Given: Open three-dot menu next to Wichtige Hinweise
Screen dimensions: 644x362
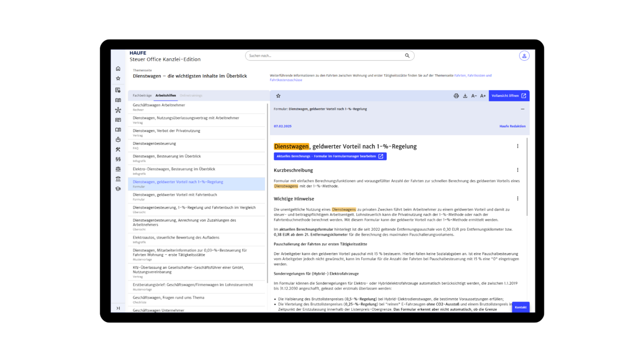Looking at the screenshot, I should click(517, 199).
